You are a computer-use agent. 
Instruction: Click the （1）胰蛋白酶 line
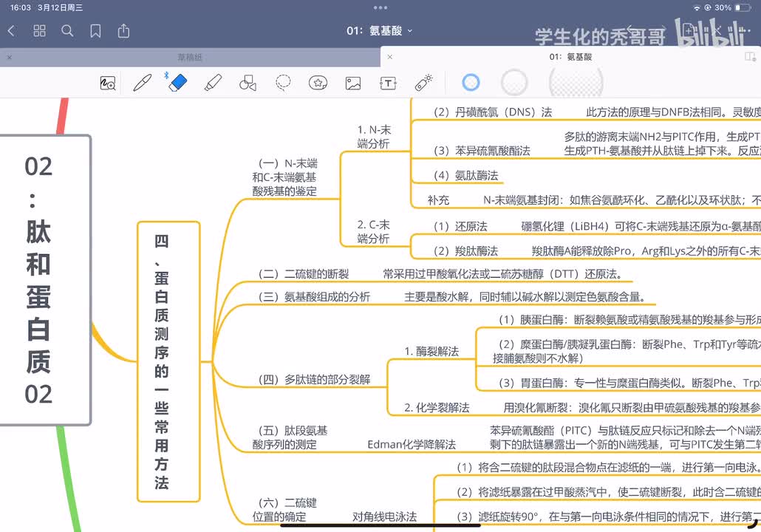[x=629, y=320]
